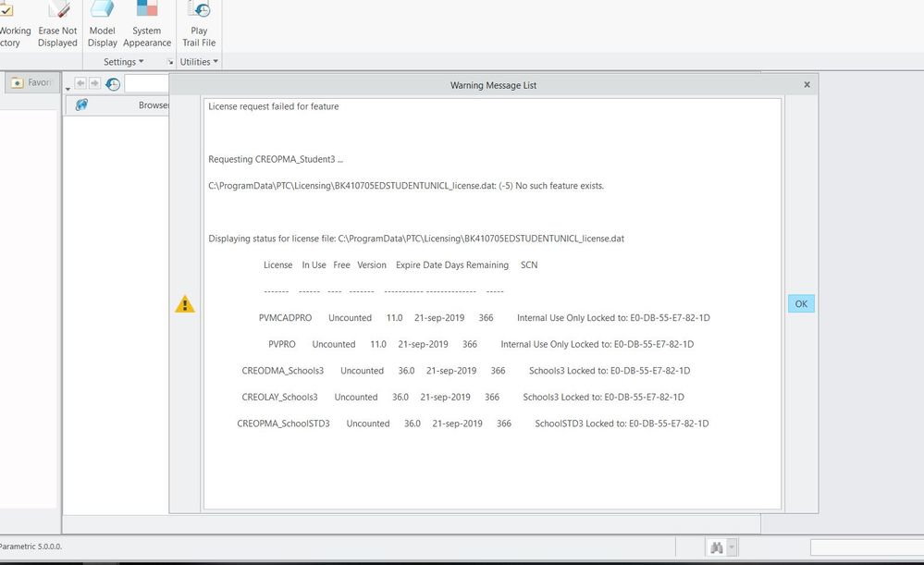924x565 pixels.
Task: Click the CREOPMA_SchoolSTD3 license row
Action: click(x=473, y=424)
